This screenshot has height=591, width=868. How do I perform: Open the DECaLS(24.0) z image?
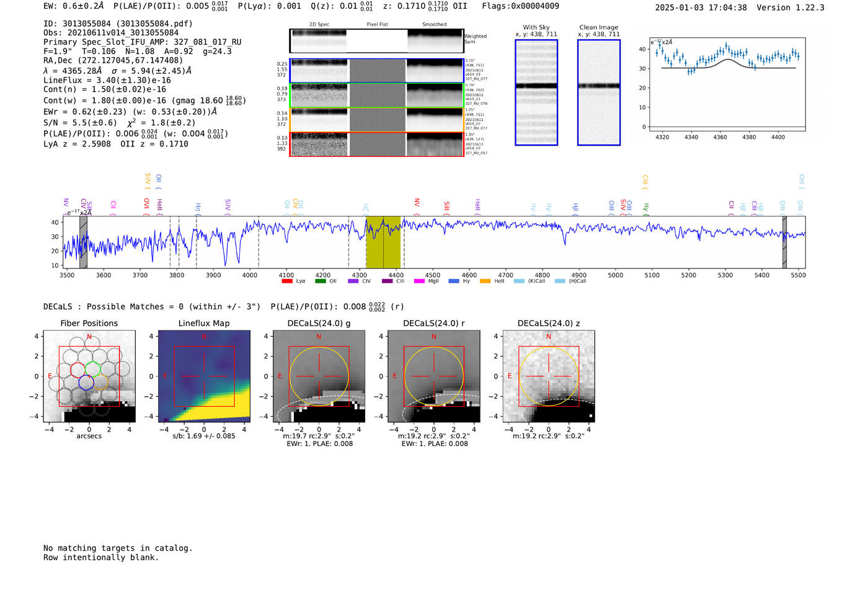click(549, 376)
